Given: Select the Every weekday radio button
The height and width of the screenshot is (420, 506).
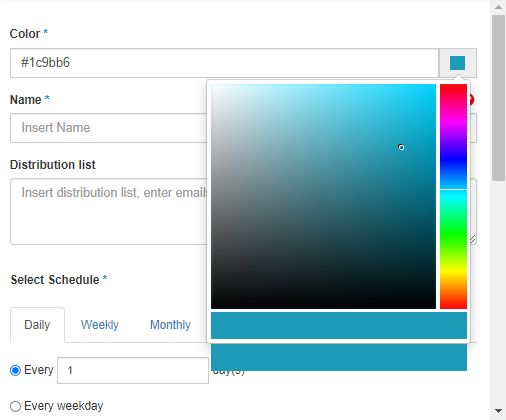Looking at the screenshot, I should [15, 406].
